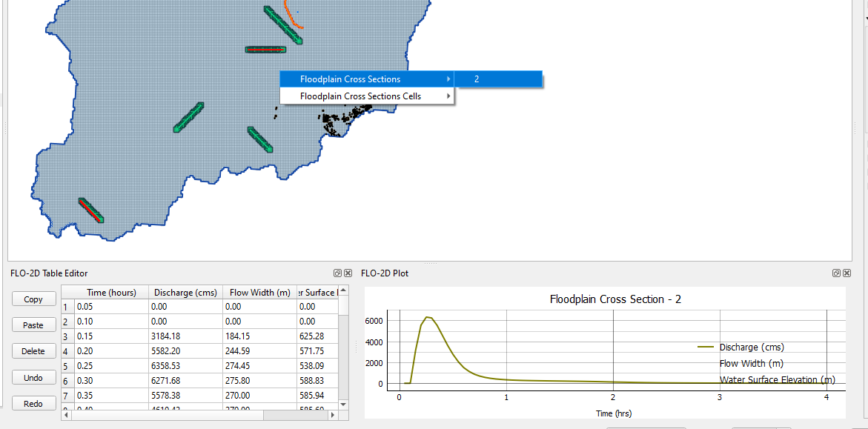Undock the FLO-2D Plot panel
Screen dimensions: 868x429
(836, 273)
